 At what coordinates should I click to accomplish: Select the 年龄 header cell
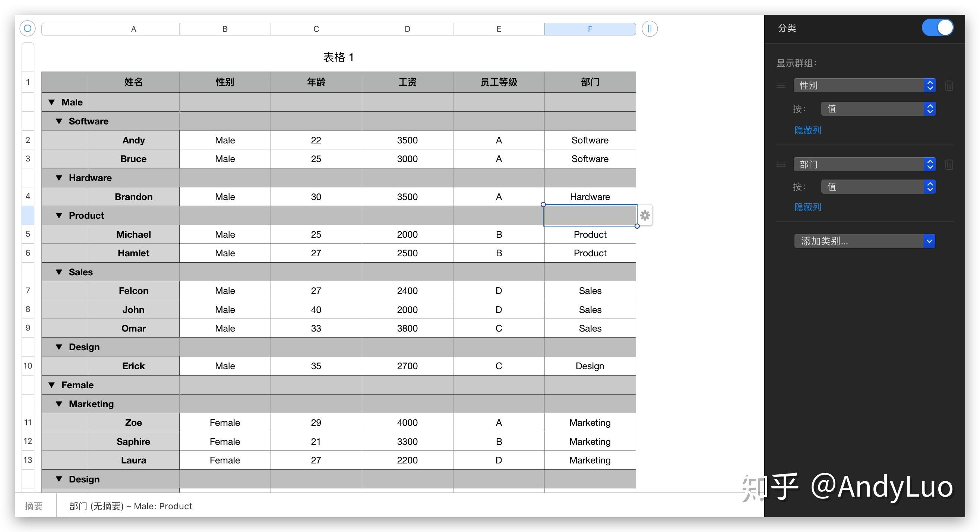pos(316,82)
